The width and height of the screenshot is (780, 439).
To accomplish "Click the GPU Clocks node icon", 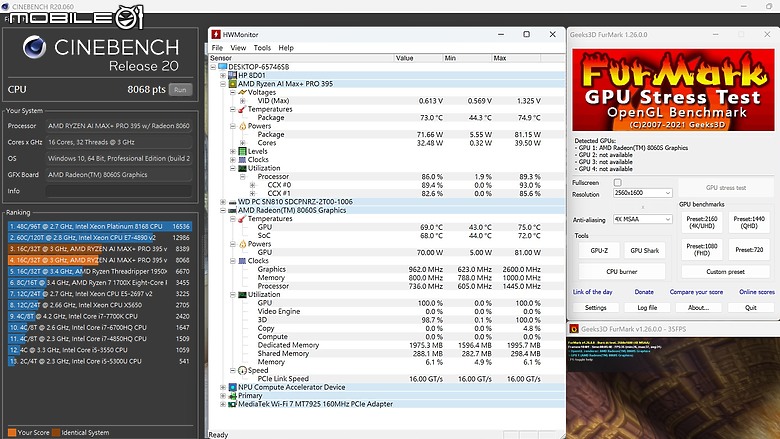I will [x=242, y=261].
